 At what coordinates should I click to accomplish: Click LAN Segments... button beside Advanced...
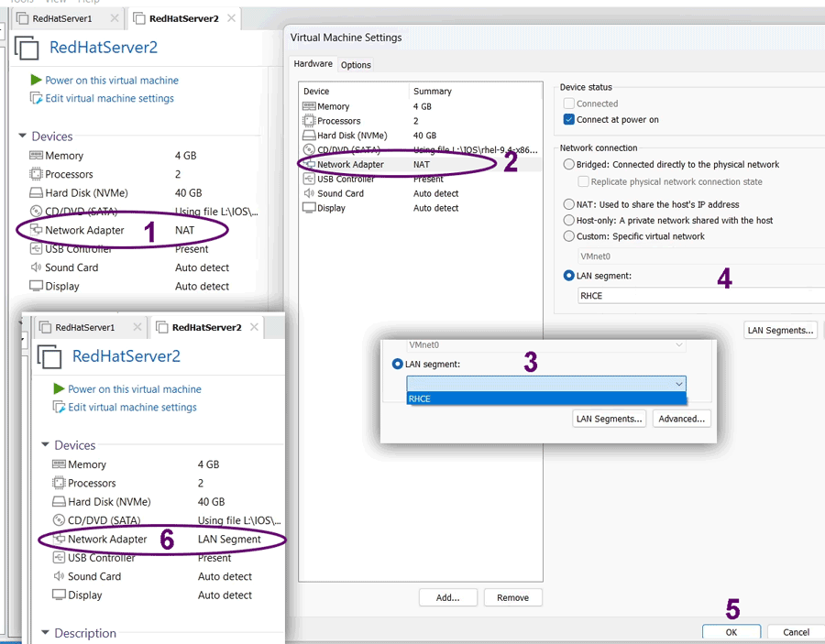[609, 419]
